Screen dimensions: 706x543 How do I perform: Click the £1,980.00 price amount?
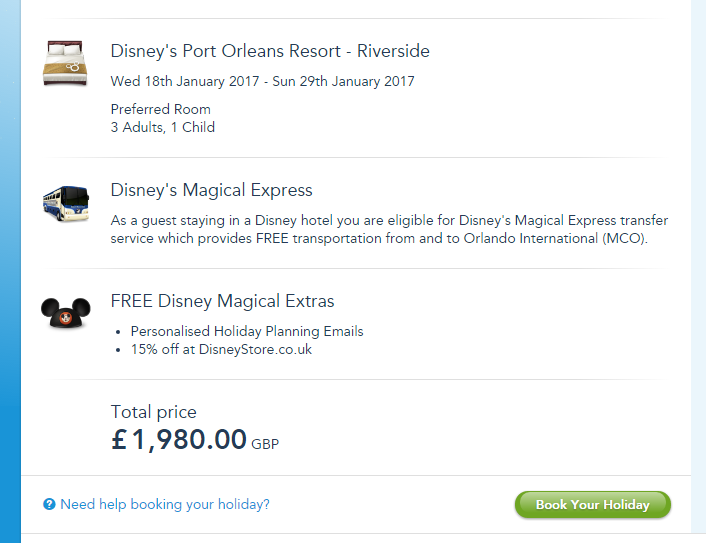[x=189, y=439]
